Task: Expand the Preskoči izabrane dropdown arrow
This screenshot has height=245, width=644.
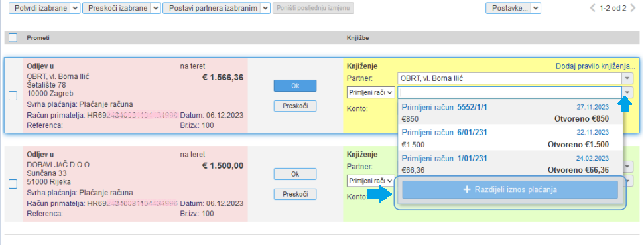Action: tap(155, 8)
